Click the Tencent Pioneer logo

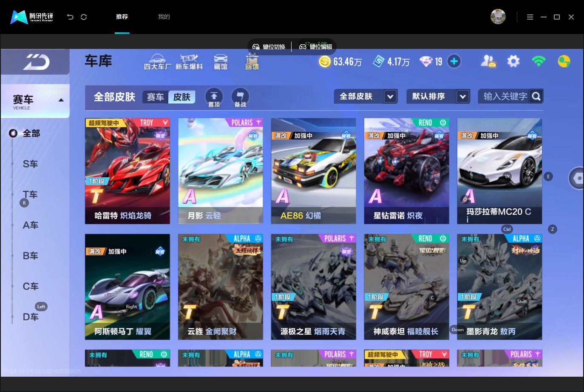point(32,17)
